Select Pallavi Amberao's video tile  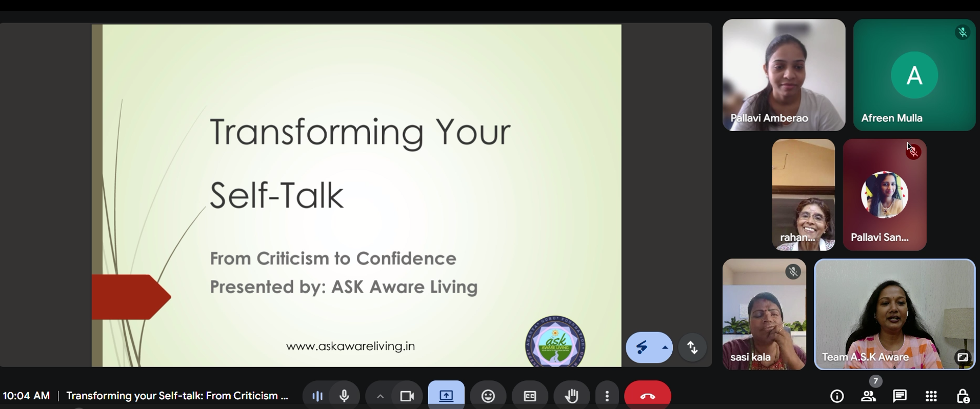coord(784,75)
